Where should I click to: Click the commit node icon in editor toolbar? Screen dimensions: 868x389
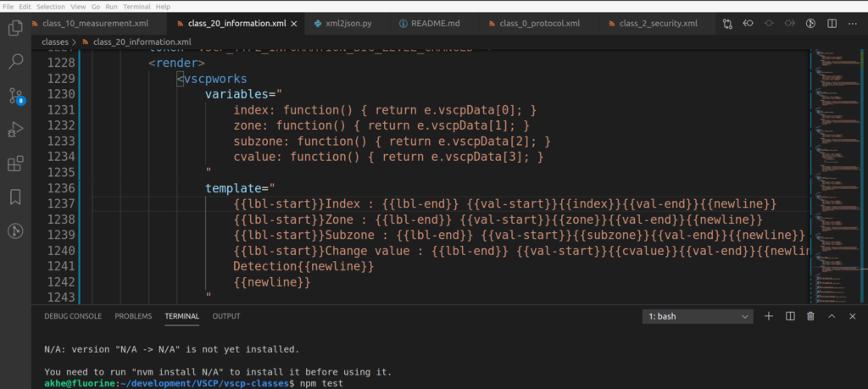769,24
